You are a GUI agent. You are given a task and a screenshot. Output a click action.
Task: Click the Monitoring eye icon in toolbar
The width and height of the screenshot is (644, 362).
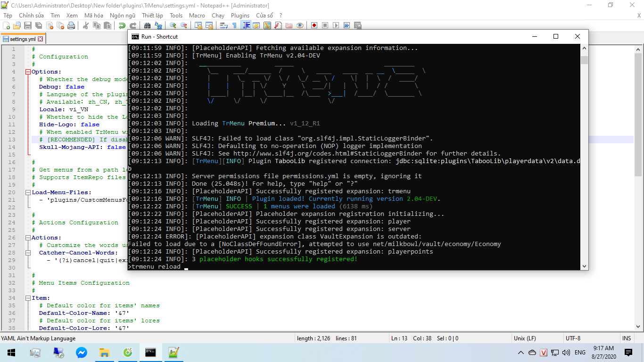300,25
